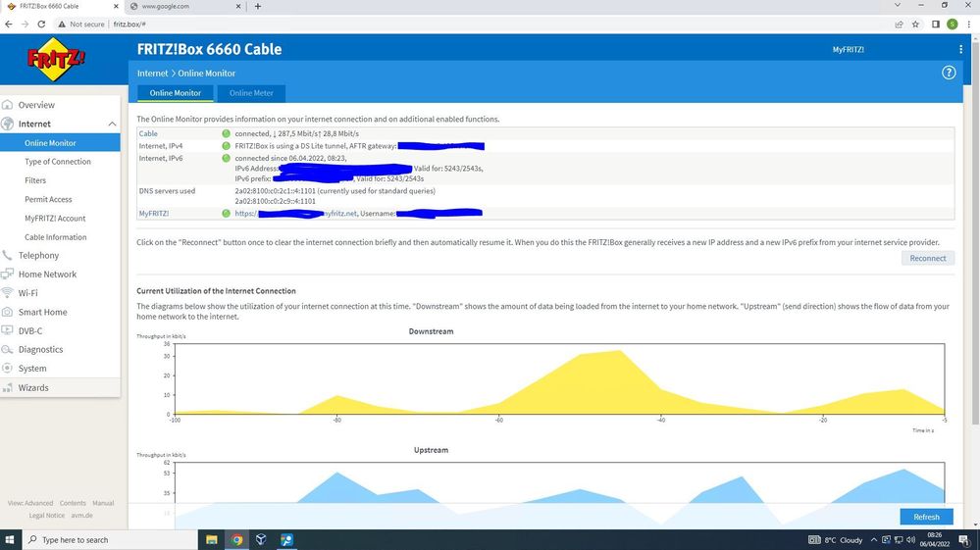Open the Cable link in status table
The width and height of the screenshot is (980, 550).
(148, 133)
